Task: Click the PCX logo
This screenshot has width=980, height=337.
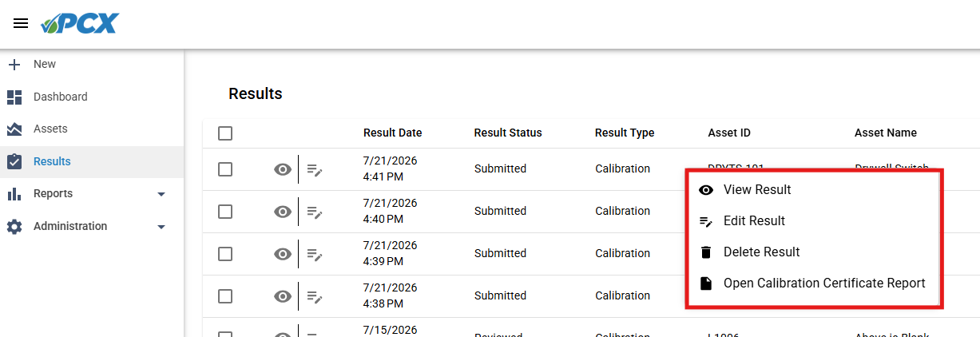Action: (x=79, y=23)
